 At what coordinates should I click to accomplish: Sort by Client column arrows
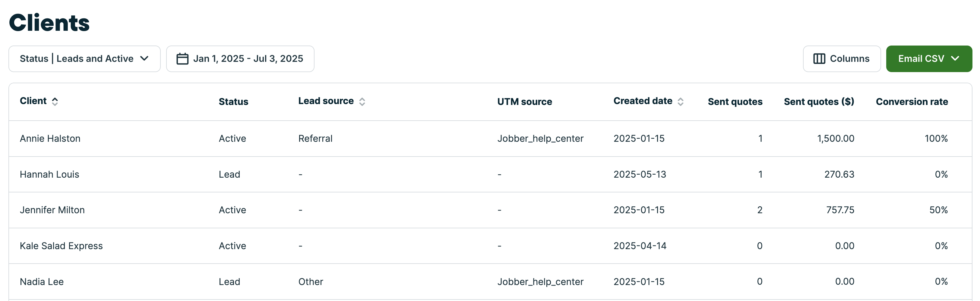[x=55, y=102]
